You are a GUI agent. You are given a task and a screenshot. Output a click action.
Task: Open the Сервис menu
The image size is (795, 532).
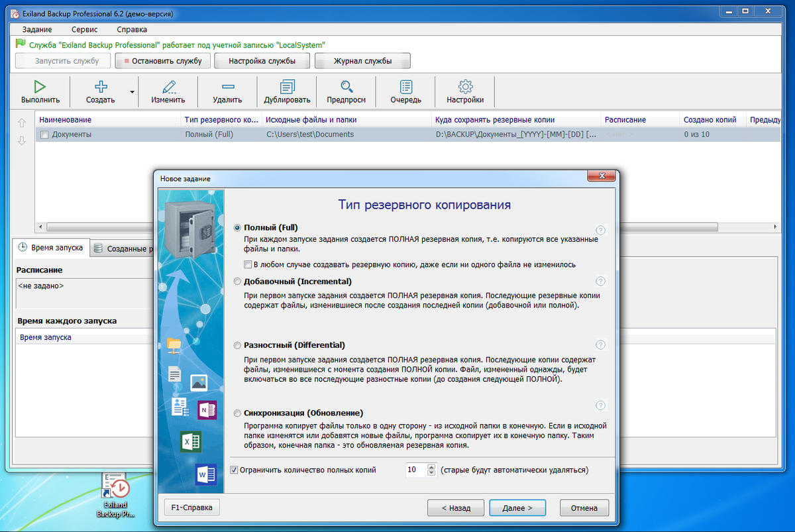[84, 29]
